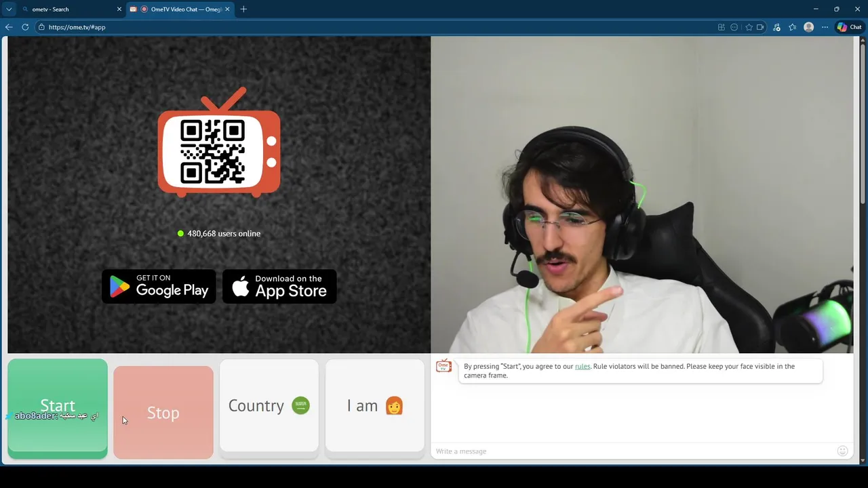Click the Get it on Google Play badge

tap(159, 286)
